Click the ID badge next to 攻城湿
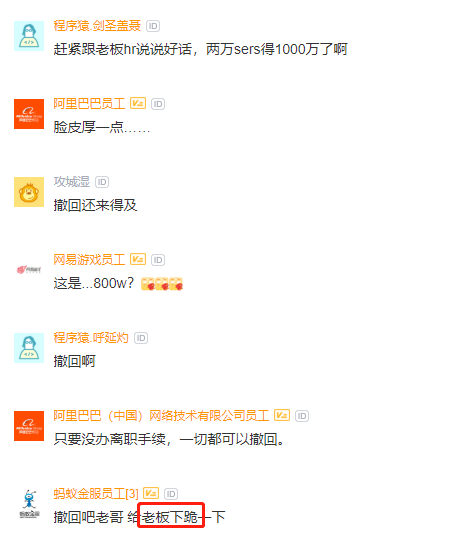452x534 pixels. click(x=102, y=182)
